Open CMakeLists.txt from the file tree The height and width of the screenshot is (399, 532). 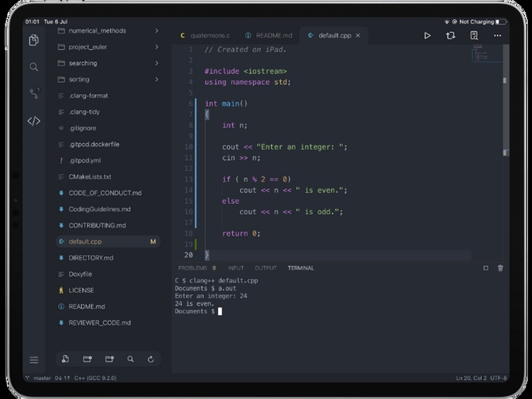[90, 176]
